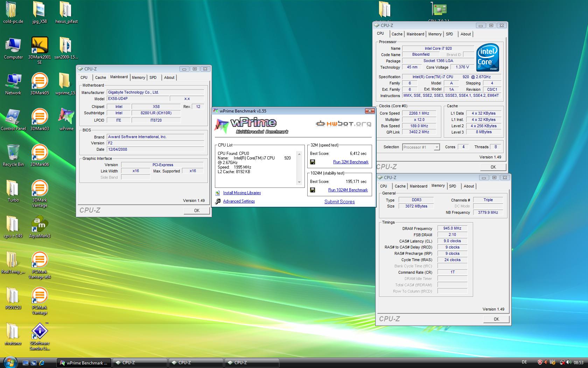Click Intel Core i7 920 name field
The image size is (588, 368).
click(438, 48)
